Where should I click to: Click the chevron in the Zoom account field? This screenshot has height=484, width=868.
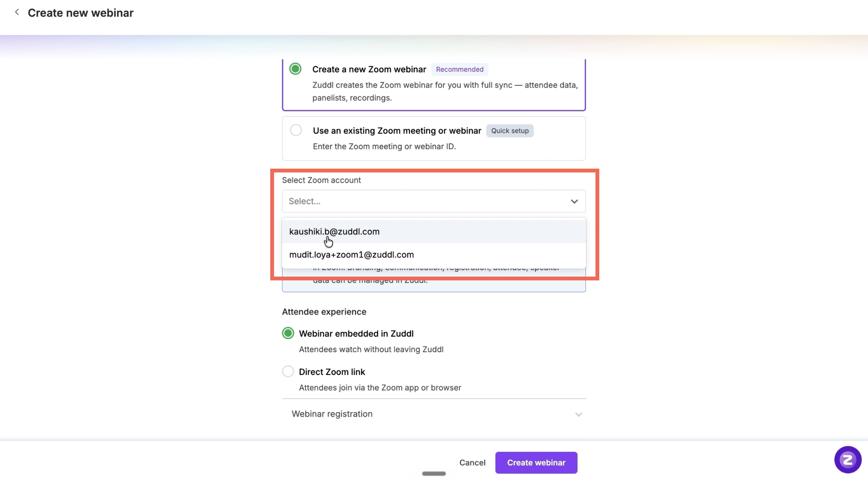574,201
